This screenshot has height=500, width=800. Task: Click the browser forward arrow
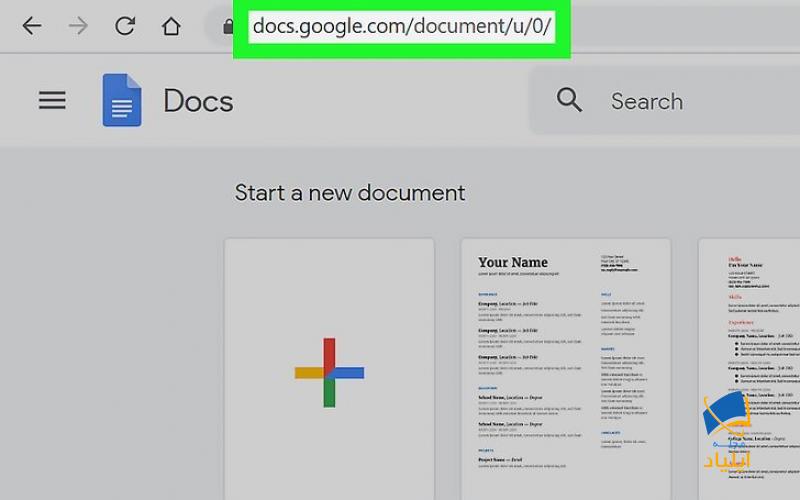tap(78, 26)
